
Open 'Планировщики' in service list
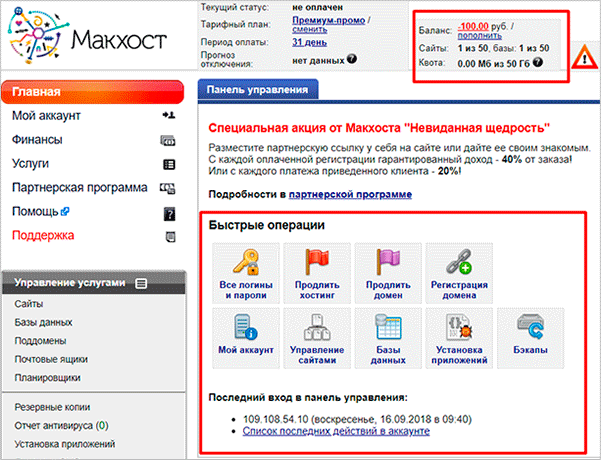tap(48, 378)
